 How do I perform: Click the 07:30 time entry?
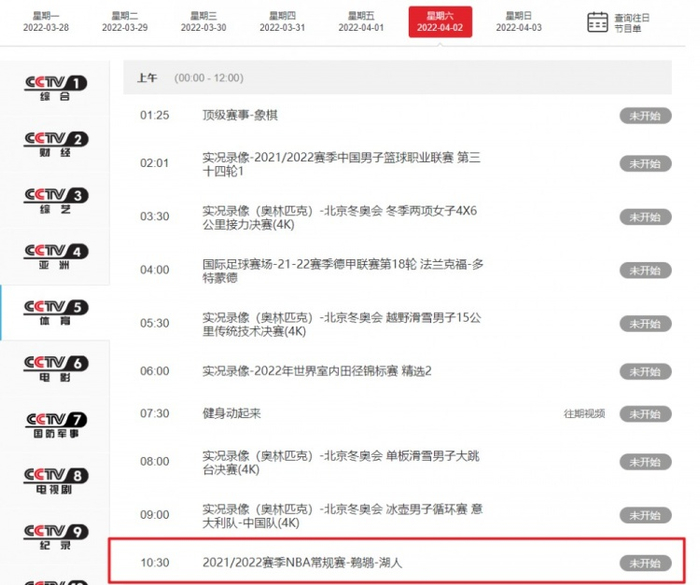point(154,414)
